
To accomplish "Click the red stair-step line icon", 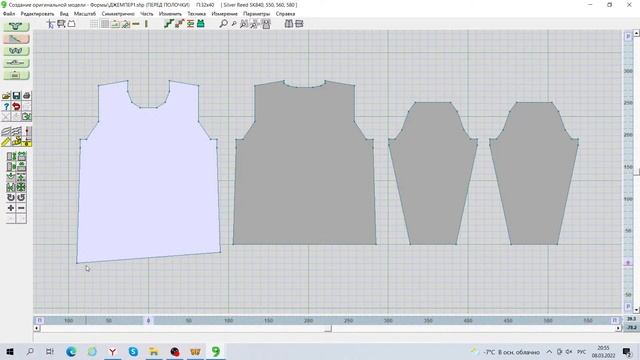I will [179, 24].
